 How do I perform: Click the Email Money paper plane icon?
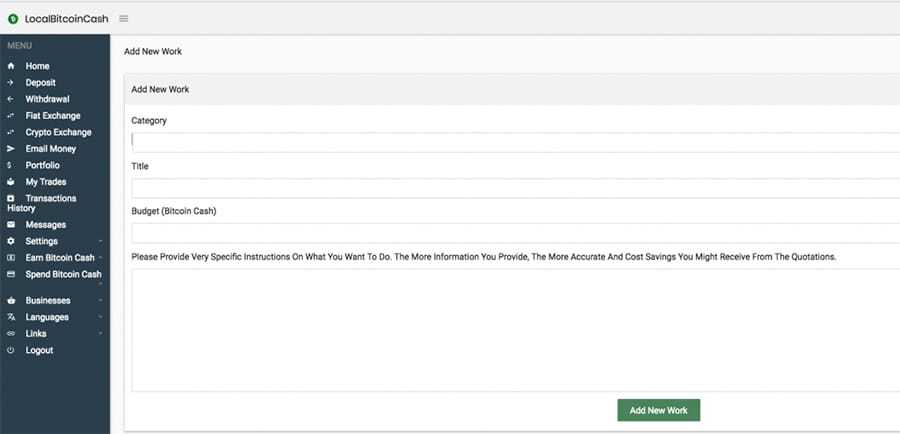11,149
